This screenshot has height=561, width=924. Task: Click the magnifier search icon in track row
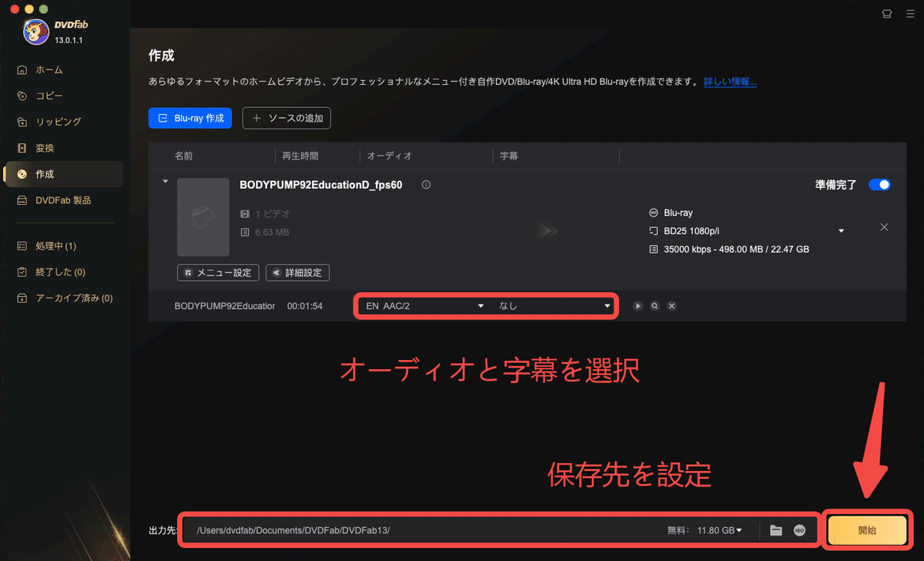coord(654,306)
